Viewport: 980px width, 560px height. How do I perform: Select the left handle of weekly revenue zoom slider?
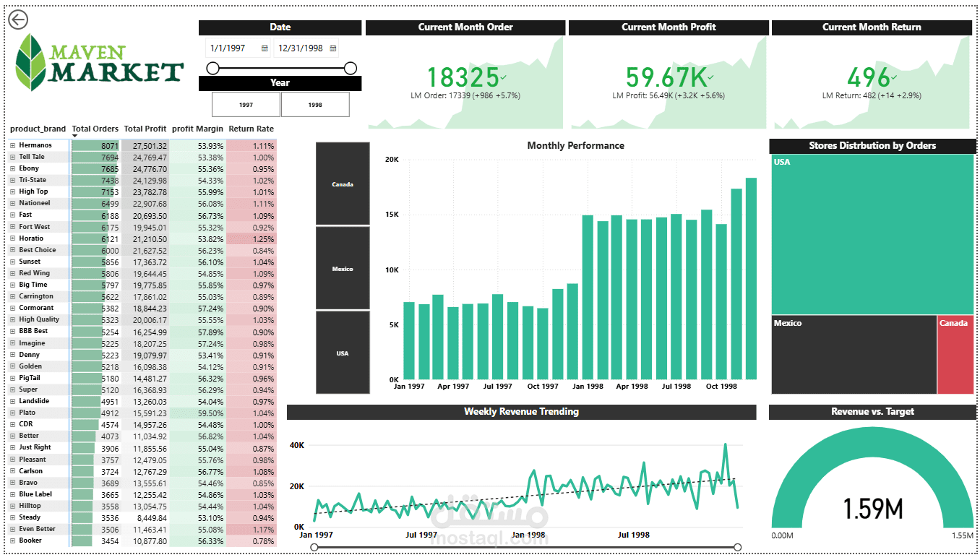[314, 548]
